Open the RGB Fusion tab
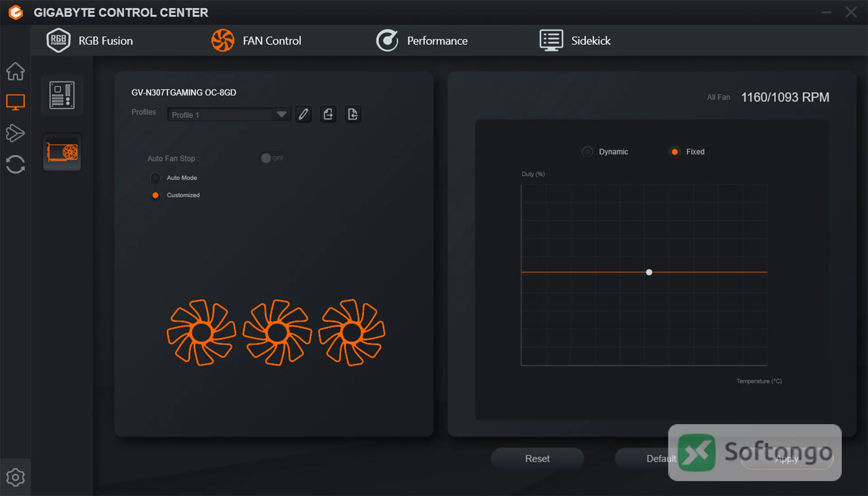This screenshot has height=496, width=868. pos(90,41)
